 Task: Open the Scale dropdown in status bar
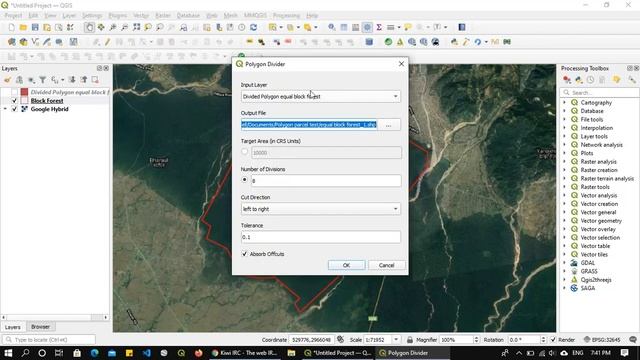pyautogui.click(x=396, y=340)
